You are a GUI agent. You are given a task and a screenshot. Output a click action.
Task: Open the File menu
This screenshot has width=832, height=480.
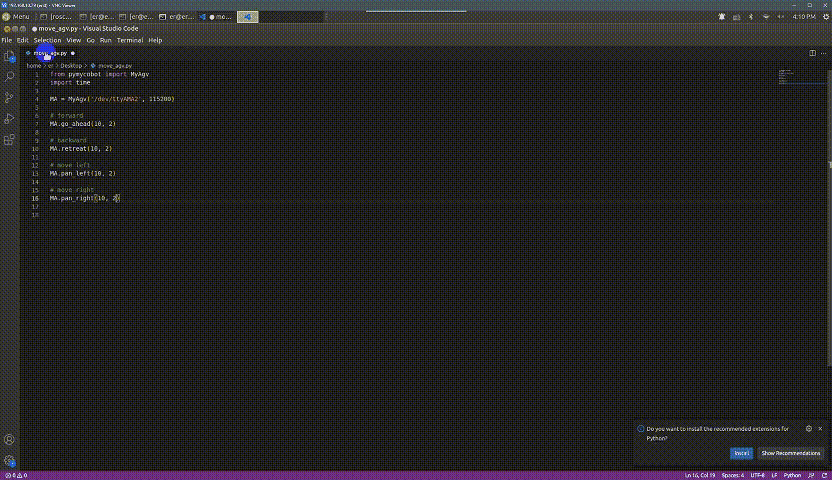tap(7, 40)
